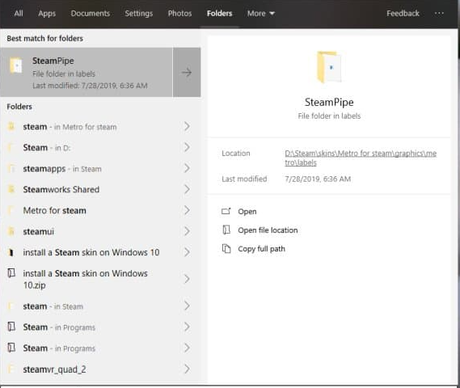The width and height of the screenshot is (460, 388).
Task: Select the Folders search tab
Action: [219, 13]
